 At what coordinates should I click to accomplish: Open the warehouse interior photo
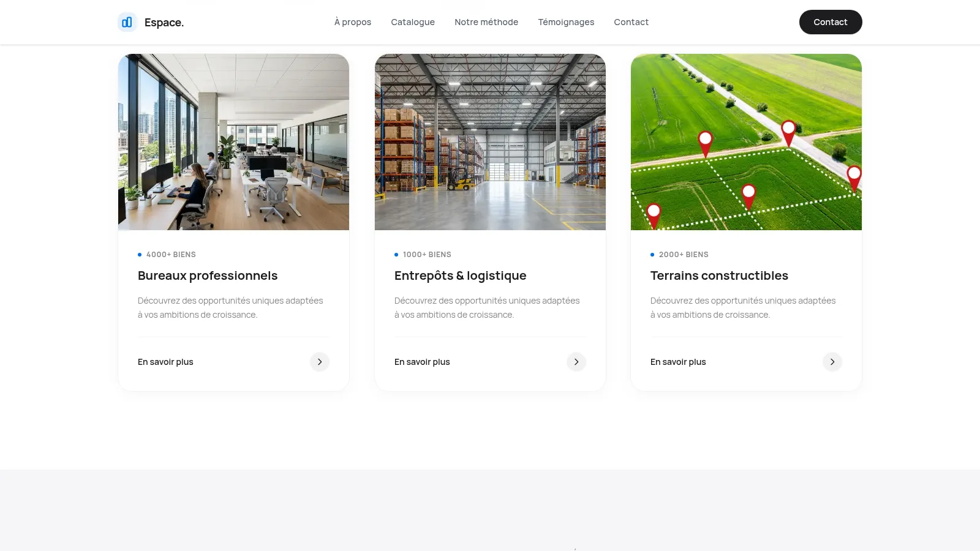[x=490, y=142]
